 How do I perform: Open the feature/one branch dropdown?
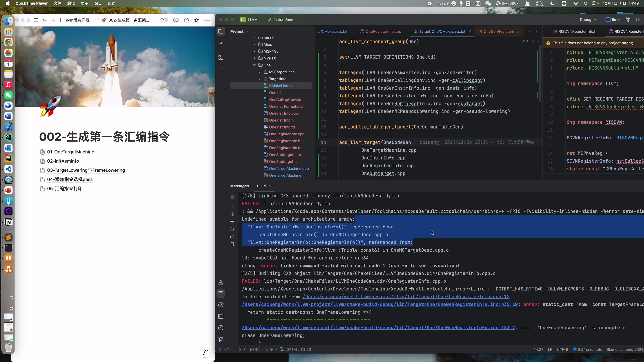(x=283, y=20)
